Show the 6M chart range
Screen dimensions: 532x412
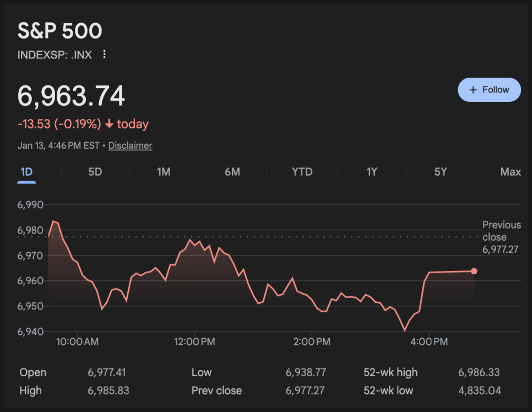[x=232, y=172]
